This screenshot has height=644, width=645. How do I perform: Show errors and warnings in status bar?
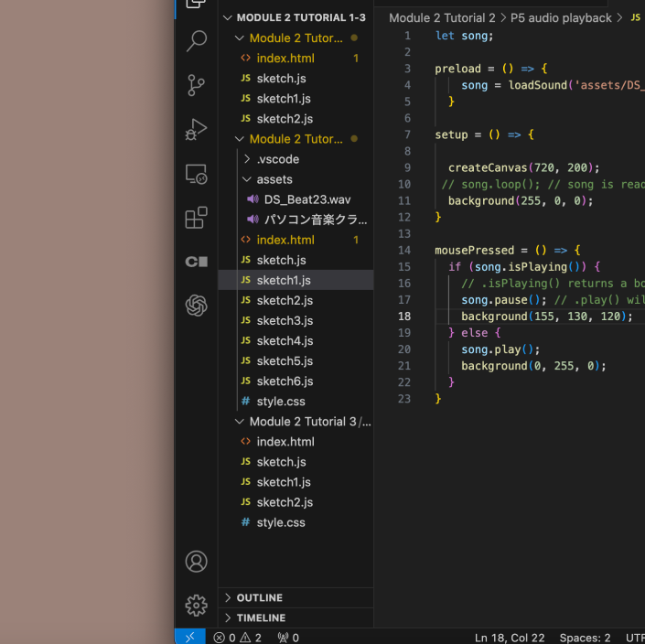[x=237, y=638]
